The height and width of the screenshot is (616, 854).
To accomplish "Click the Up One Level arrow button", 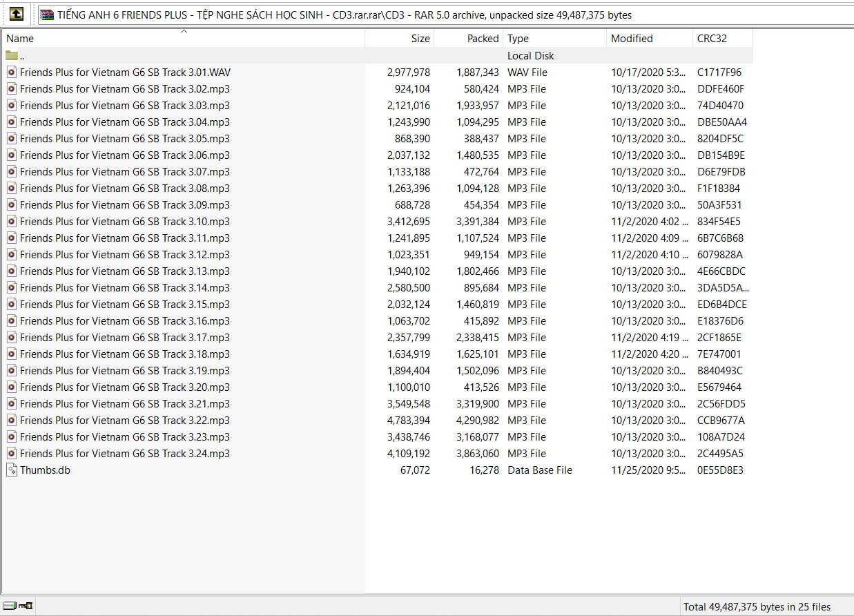I will click(17, 14).
